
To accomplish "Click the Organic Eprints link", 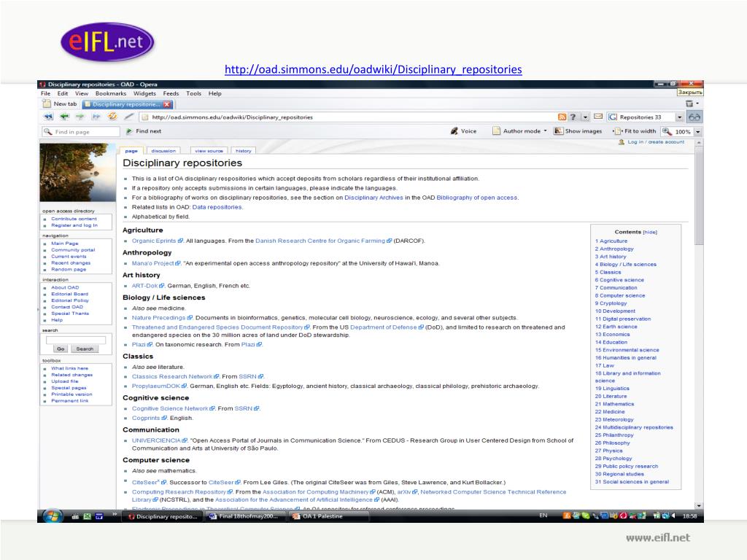I will coord(154,241).
